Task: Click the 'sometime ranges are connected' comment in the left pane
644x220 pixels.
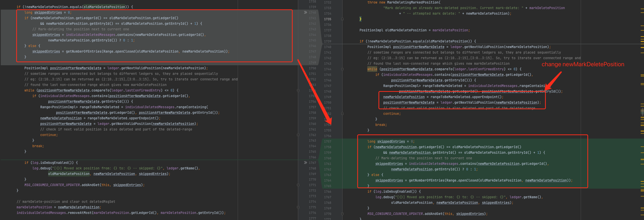Action: pos(121,74)
